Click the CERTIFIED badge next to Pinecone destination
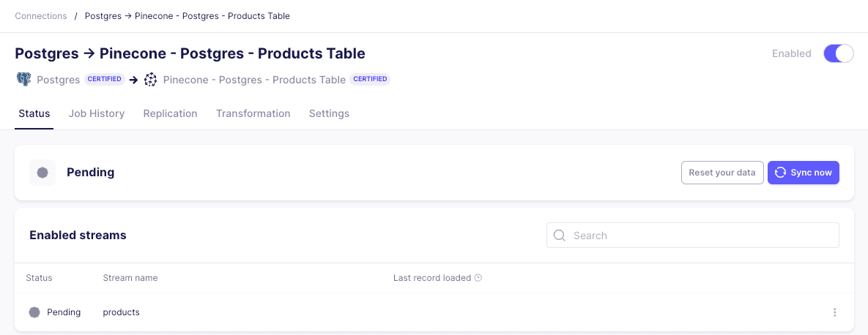The height and width of the screenshot is (335, 868). 370,79
